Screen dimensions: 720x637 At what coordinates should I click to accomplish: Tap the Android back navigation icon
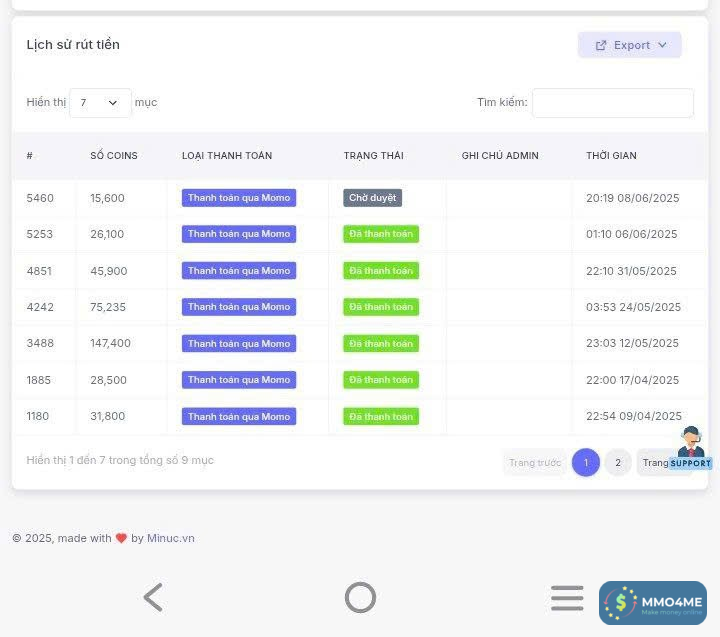(153, 598)
